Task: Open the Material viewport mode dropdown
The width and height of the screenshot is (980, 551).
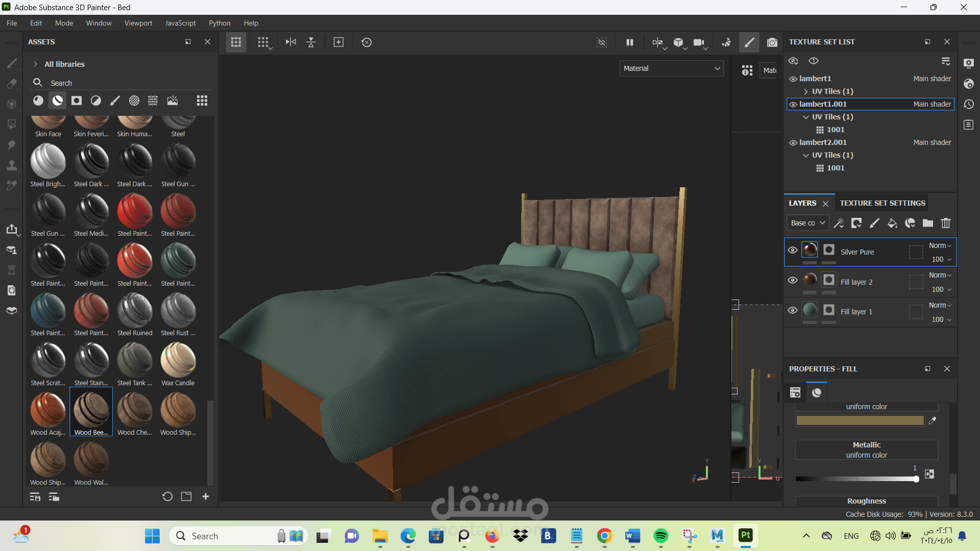Action: click(671, 68)
